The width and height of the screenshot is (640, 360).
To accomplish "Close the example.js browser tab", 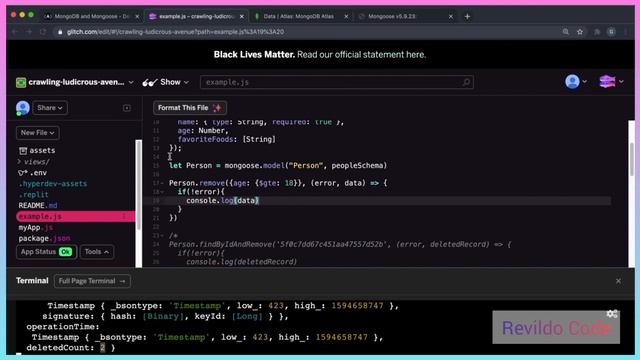I will 242,16.
